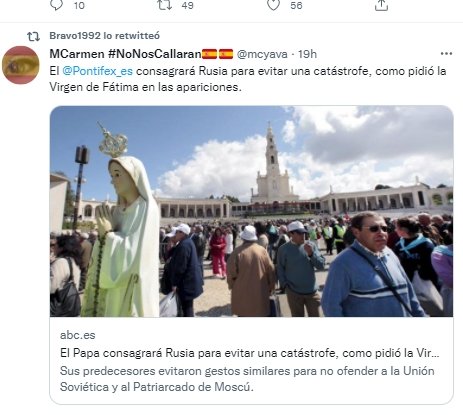Visit the @mcyava handle
Screen dimensions: 463x415
262,54
